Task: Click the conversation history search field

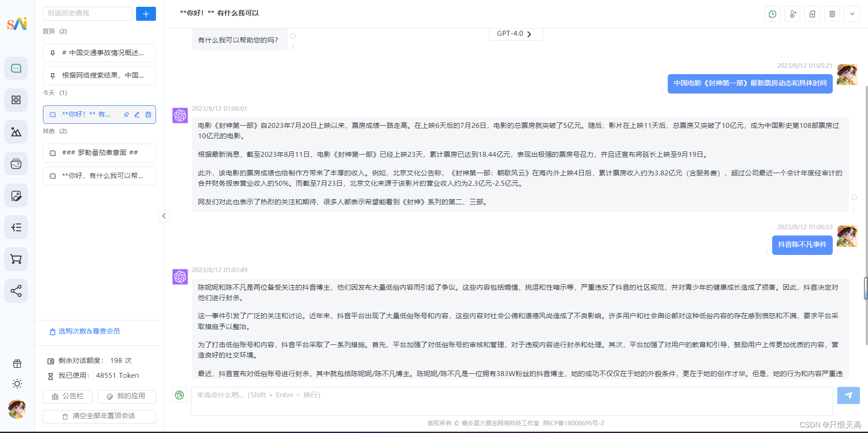Action: point(88,14)
